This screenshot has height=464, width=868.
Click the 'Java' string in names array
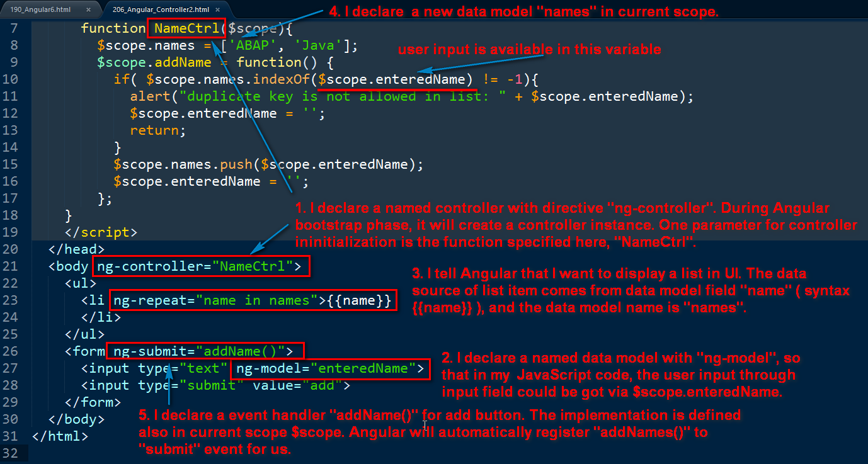pyautogui.click(x=319, y=45)
